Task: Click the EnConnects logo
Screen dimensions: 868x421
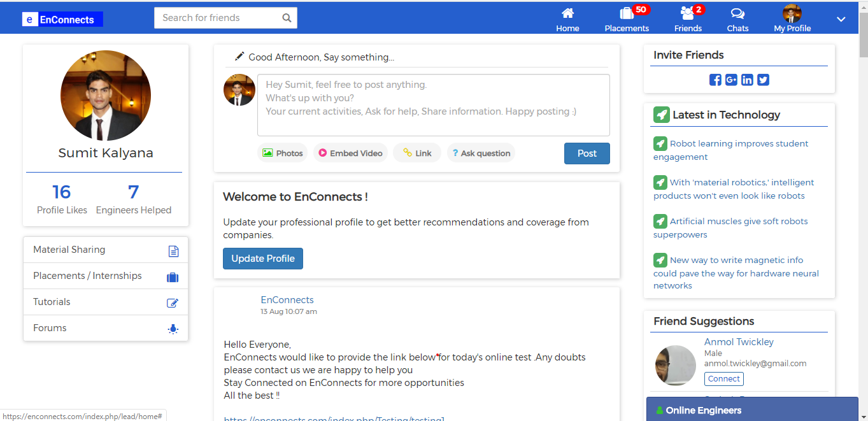Action: pyautogui.click(x=62, y=19)
